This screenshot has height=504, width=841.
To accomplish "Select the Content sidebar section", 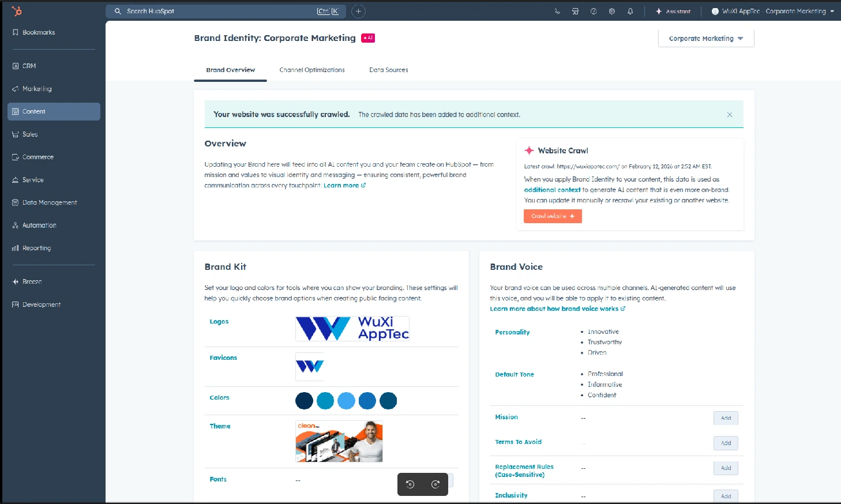I will [x=54, y=111].
